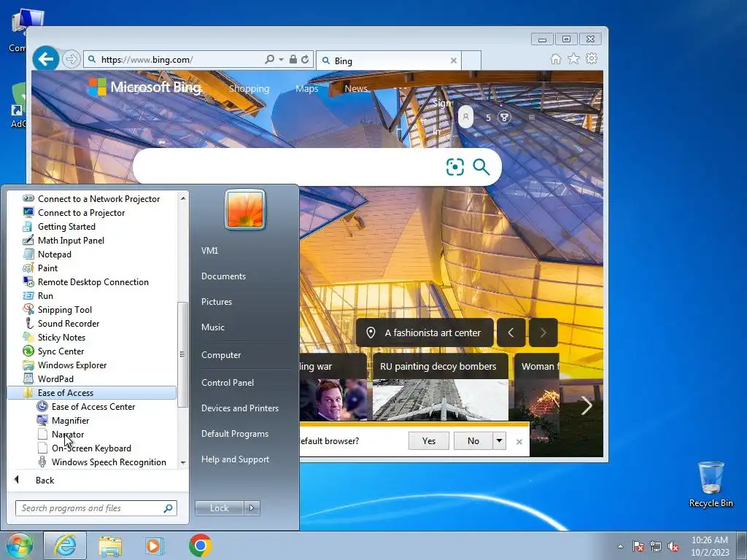The width and height of the screenshot is (747, 560).
Task: Open browser Tools gear menu
Action: pos(592,58)
